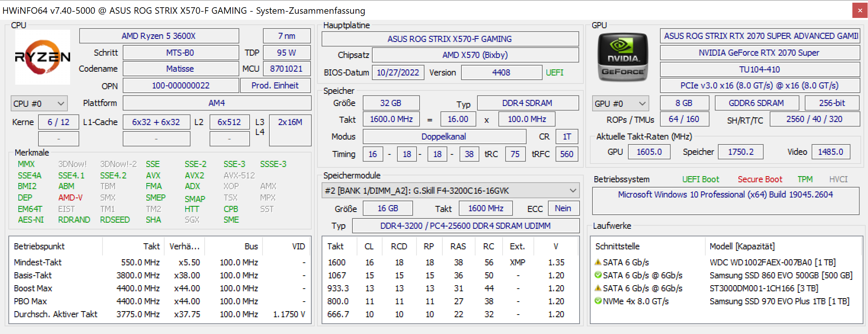Click the TDP 95 W field

coord(287,53)
